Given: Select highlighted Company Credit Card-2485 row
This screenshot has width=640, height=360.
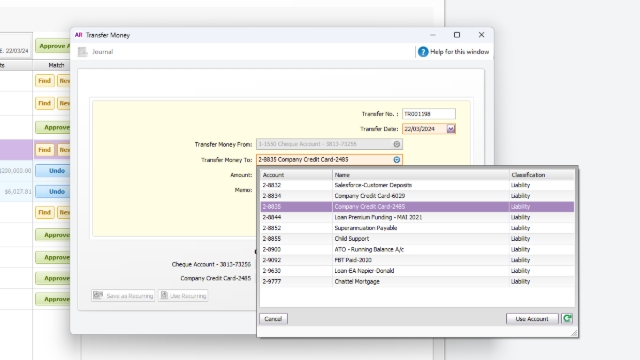Looking at the screenshot, I should [x=417, y=207].
